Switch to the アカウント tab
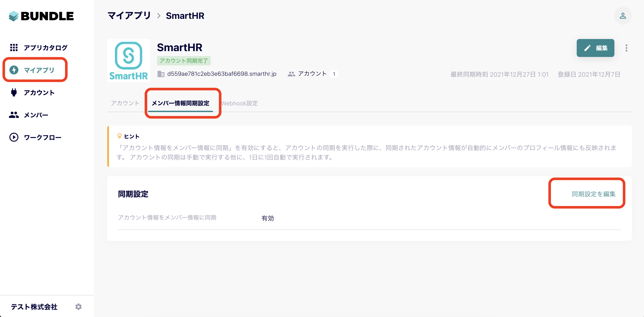The height and width of the screenshot is (317, 644). coord(125,103)
